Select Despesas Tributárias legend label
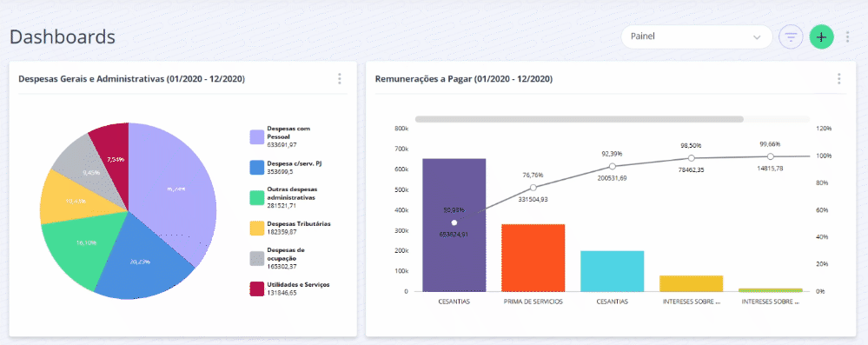 299,223
